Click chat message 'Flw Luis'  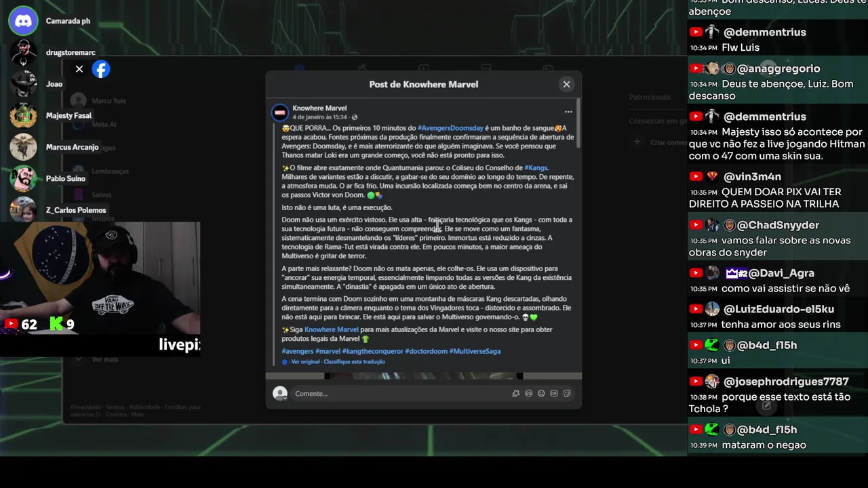point(741,47)
